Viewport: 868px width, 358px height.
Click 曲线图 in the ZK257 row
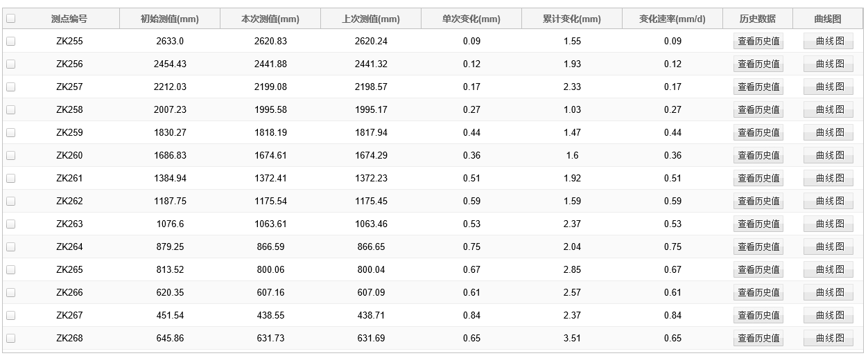click(x=828, y=87)
